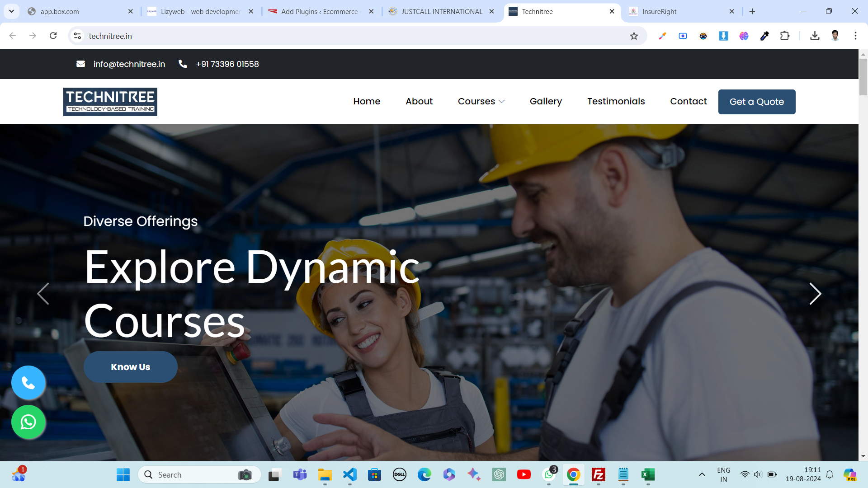The height and width of the screenshot is (488, 868).
Task: Open the Dell app from the taskbar
Action: coord(399,474)
